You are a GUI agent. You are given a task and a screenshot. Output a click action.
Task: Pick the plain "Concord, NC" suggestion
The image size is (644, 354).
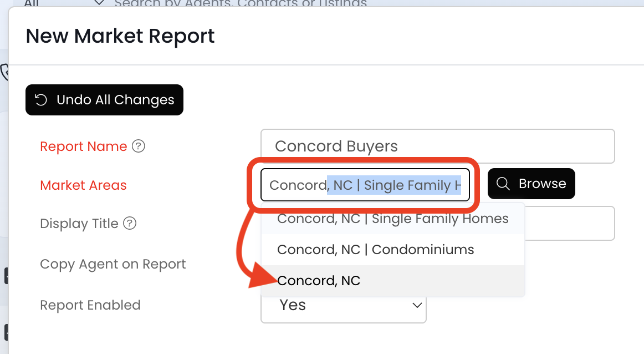(x=319, y=281)
